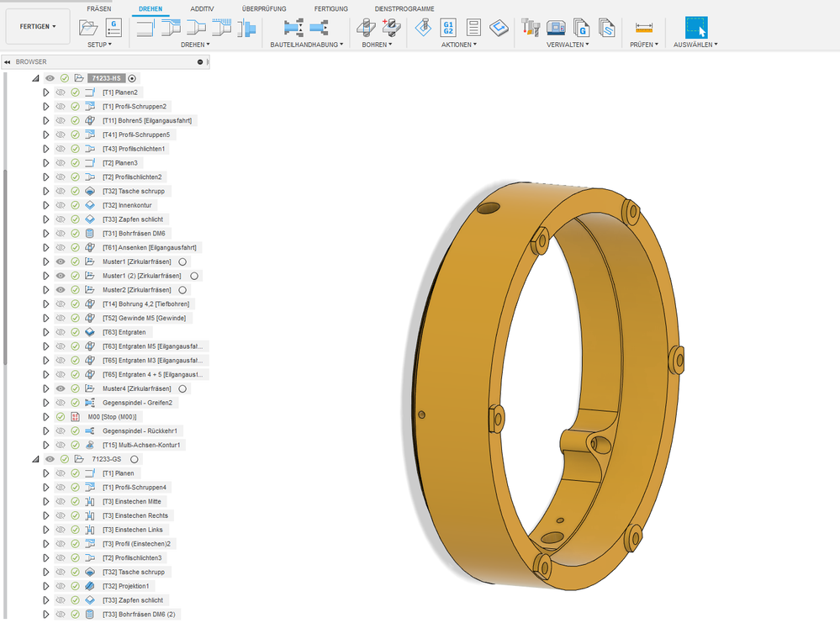Image resolution: width=840 pixels, height=623 pixels.
Task: Toggle visibility of Muster2 [Zirkularfräsen]
Action: pos(61,290)
